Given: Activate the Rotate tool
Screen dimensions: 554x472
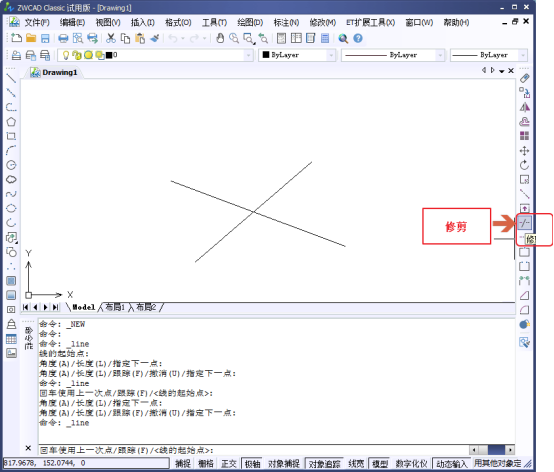Looking at the screenshot, I should click(525, 165).
